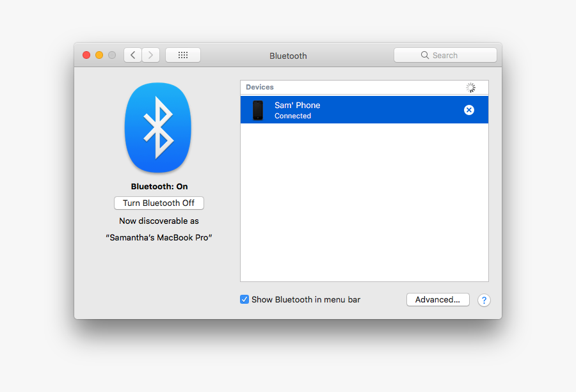Click the Bluetooth window title
Screen dimensions: 576x392
288,56
